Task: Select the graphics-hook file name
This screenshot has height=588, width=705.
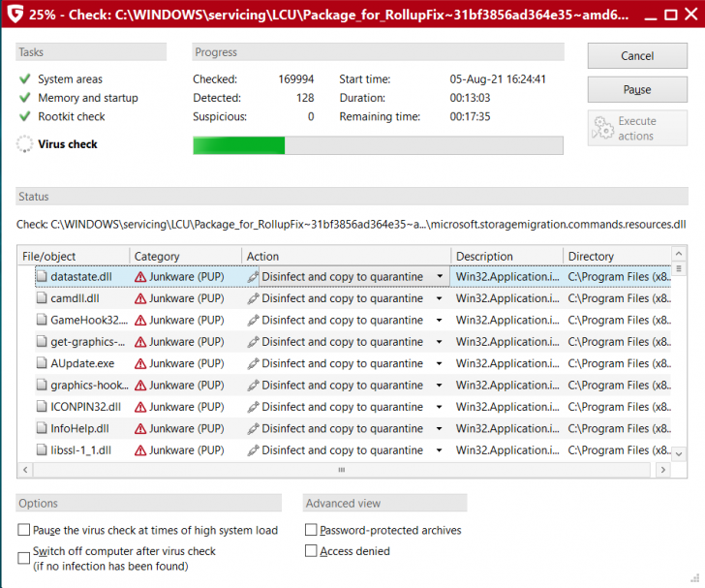Action: coord(89,386)
